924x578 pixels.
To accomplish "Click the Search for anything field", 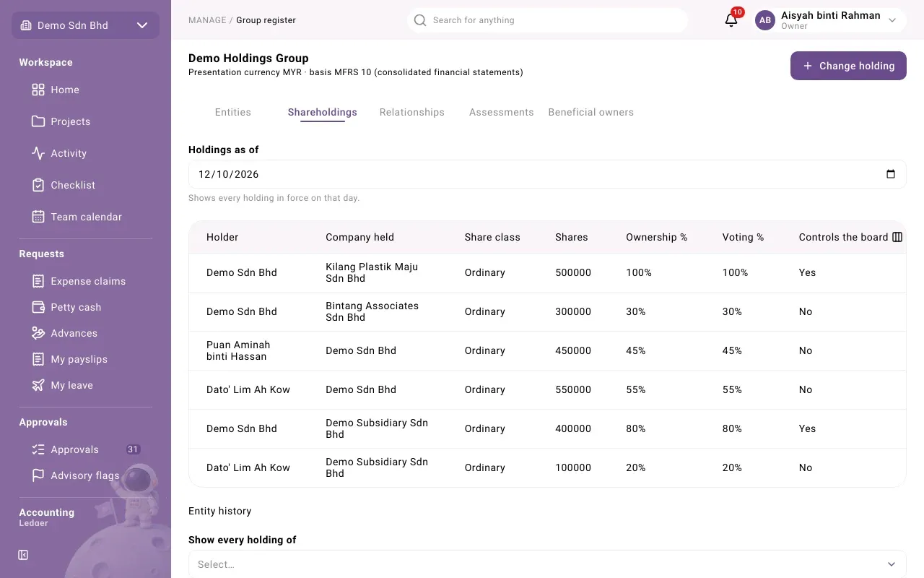I will 547,20.
